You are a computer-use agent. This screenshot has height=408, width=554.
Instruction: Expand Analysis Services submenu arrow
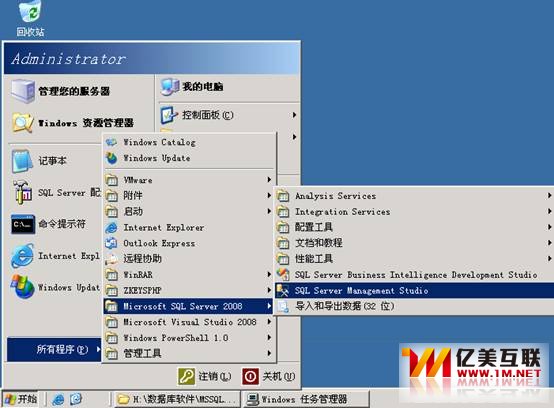point(549,195)
